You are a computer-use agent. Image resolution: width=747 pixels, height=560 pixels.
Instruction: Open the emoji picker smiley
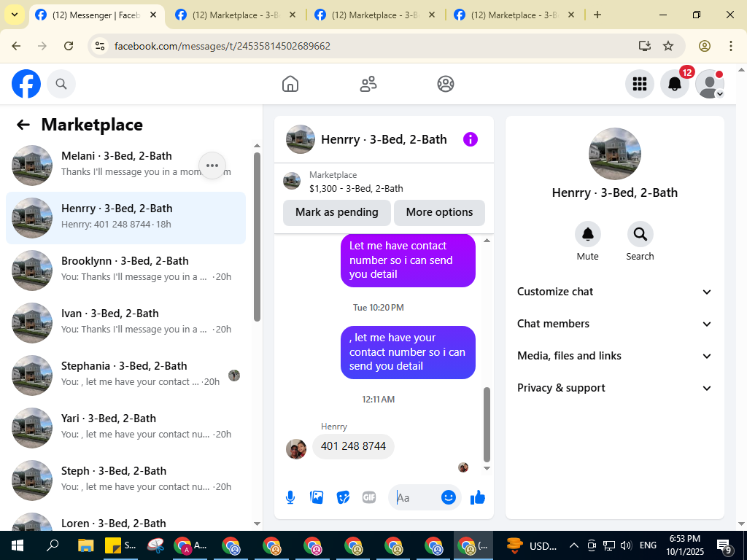(449, 497)
